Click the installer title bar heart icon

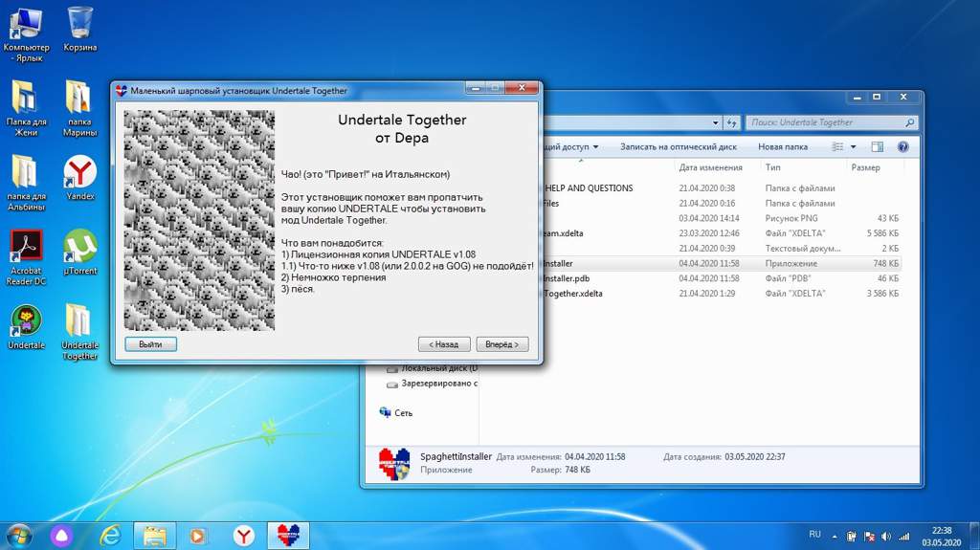[122, 91]
